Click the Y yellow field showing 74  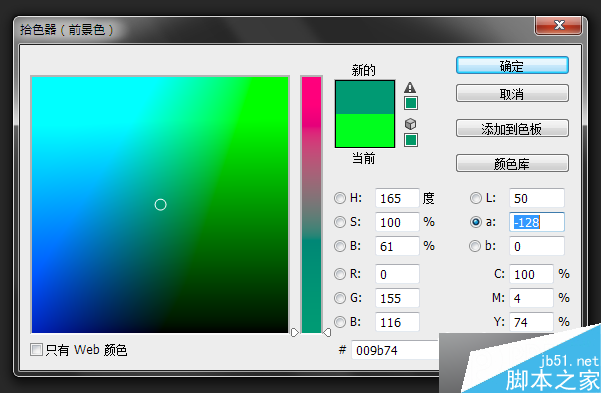point(531,322)
